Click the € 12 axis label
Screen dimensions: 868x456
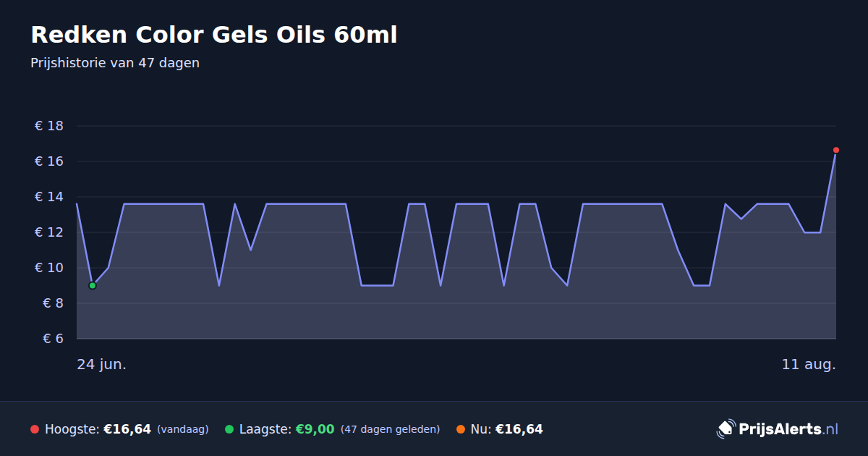pos(49,232)
